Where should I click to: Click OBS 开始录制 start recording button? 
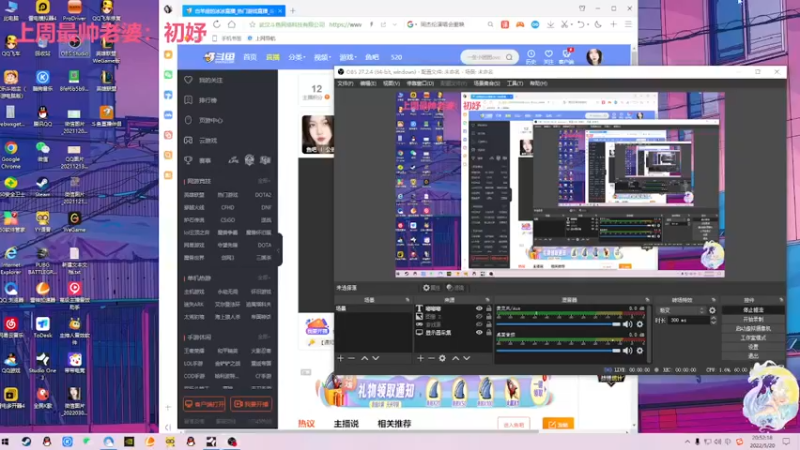point(753,319)
